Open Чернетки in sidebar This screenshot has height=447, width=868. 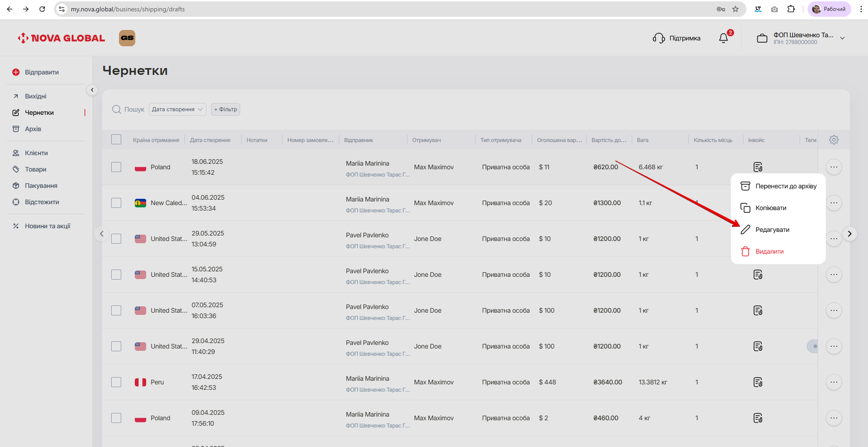(x=39, y=113)
